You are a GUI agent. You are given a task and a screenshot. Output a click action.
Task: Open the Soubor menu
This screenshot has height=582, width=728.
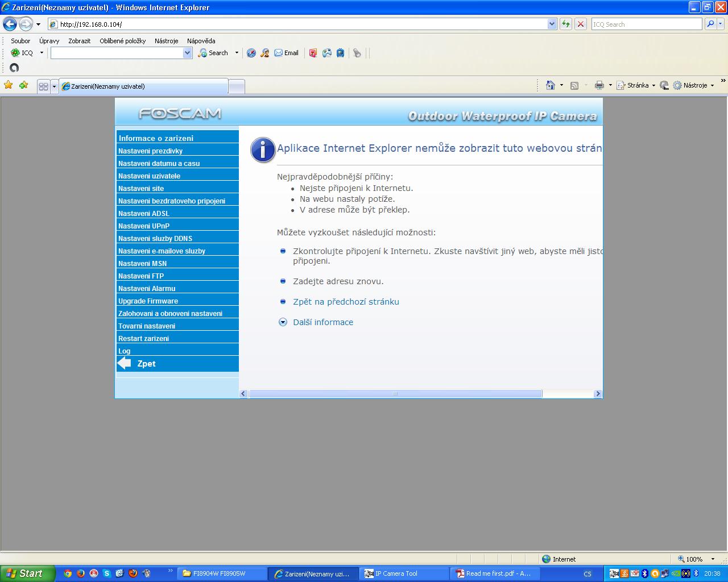20,41
